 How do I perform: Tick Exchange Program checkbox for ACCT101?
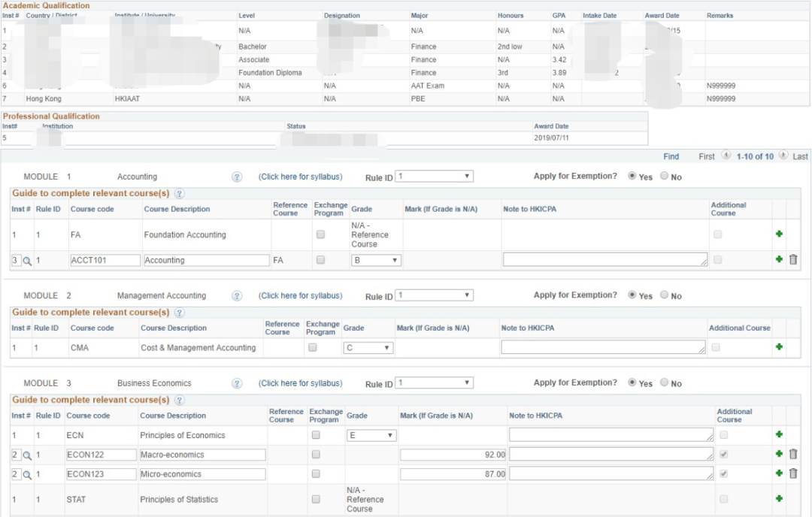(321, 260)
